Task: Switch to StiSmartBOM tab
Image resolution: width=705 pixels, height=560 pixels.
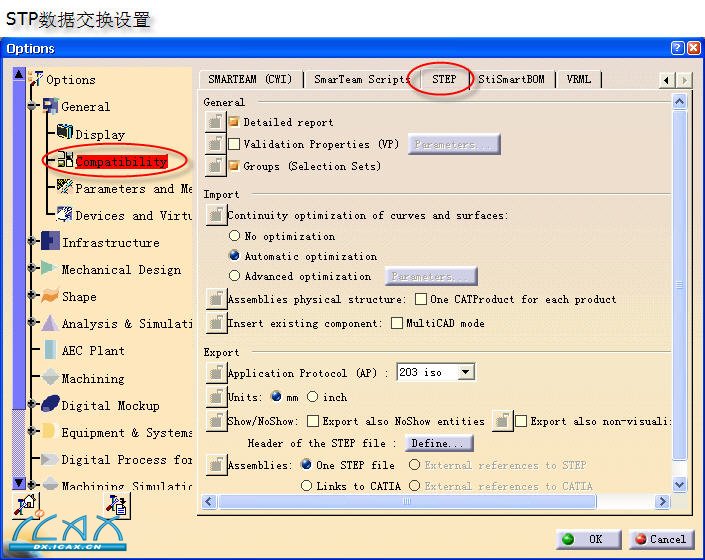Action: pos(512,79)
